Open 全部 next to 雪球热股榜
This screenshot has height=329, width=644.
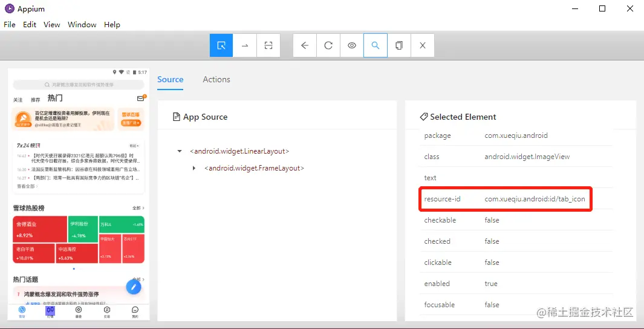point(138,208)
